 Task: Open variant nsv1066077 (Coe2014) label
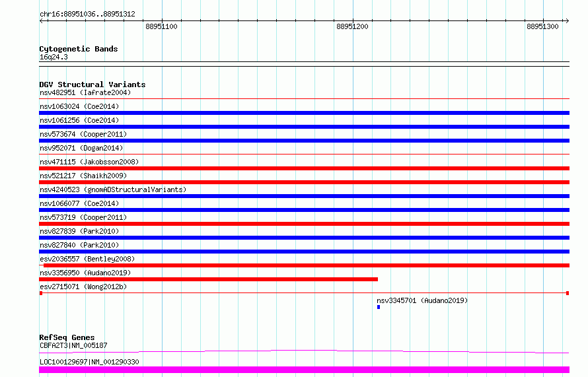79,203
